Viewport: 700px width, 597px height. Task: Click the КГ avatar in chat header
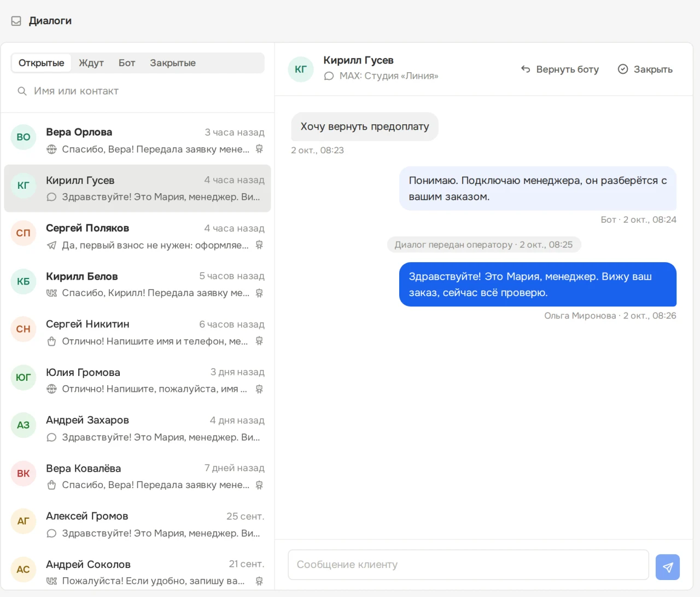[301, 69]
